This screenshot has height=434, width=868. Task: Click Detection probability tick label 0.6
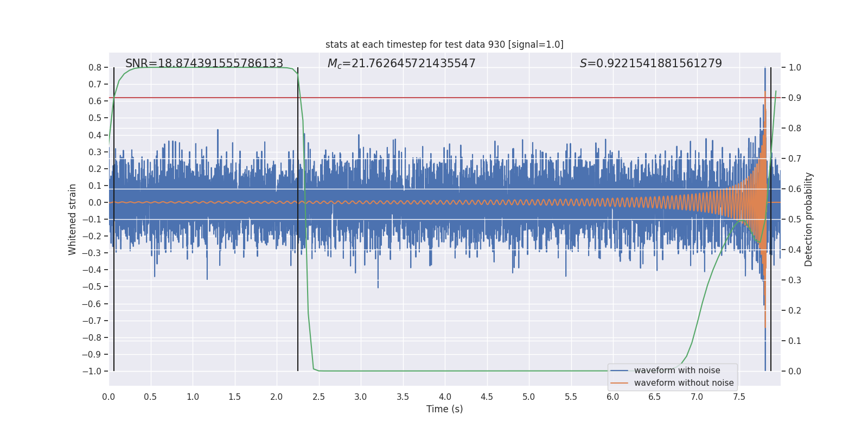click(795, 189)
